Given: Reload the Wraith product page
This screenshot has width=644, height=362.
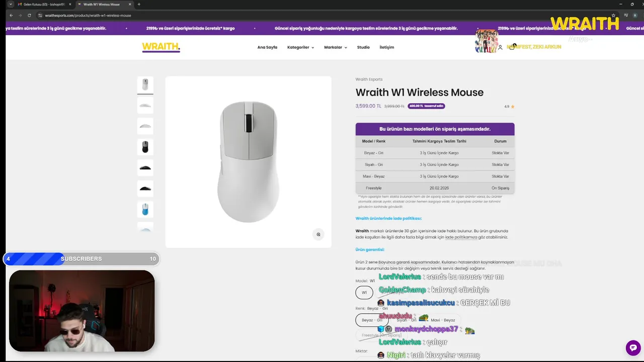Looking at the screenshot, I should coord(30,15).
